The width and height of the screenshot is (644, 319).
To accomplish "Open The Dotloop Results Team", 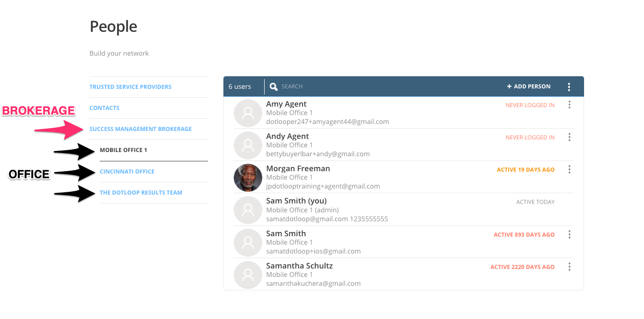I will (x=141, y=193).
